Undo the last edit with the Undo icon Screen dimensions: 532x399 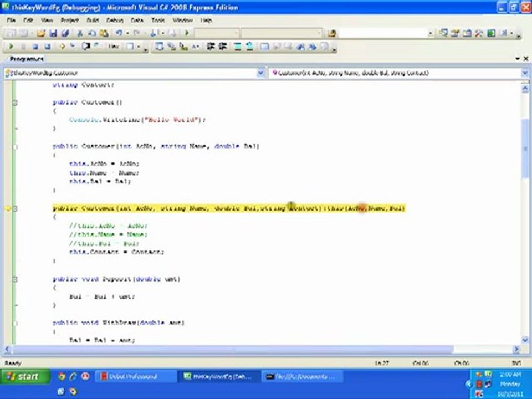click(119, 33)
